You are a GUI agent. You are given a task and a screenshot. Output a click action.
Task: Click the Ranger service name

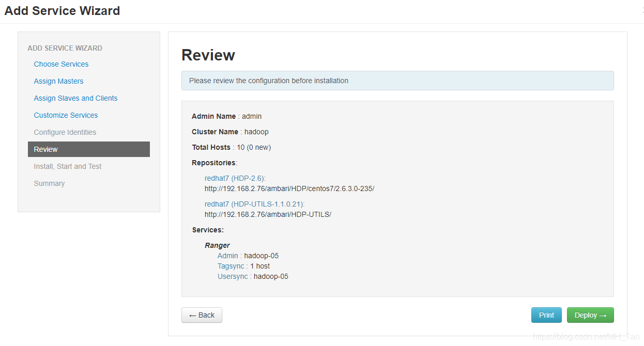217,245
